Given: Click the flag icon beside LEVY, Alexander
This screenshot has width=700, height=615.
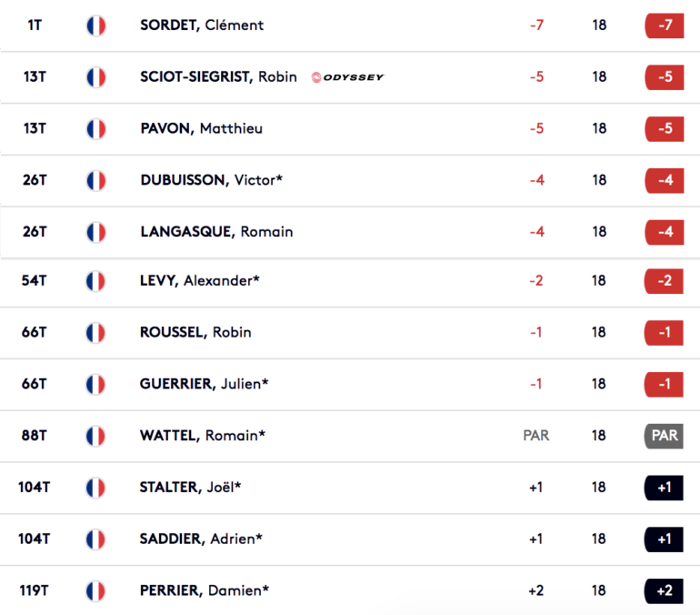Looking at the screenshot, I should [x=95, y=281].
